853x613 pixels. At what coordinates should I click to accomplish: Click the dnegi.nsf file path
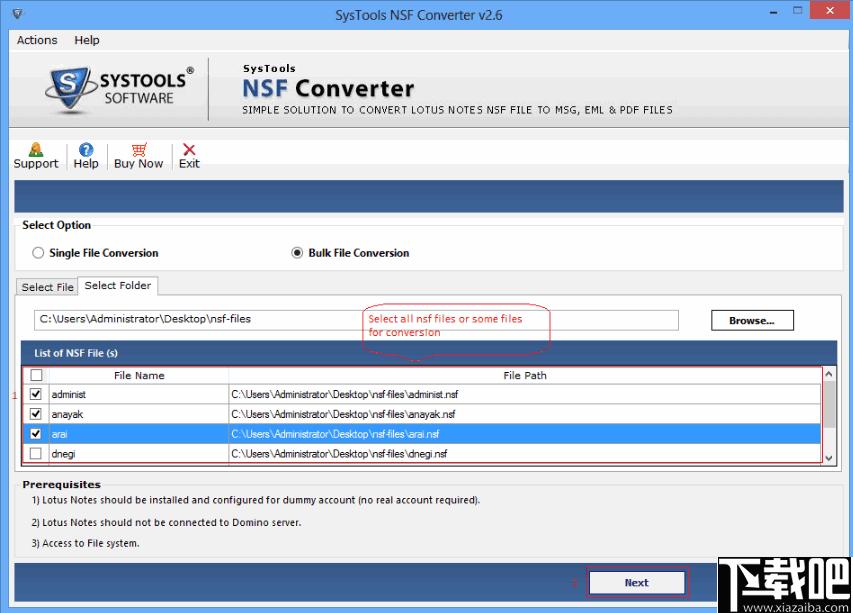tap(524, 453)
